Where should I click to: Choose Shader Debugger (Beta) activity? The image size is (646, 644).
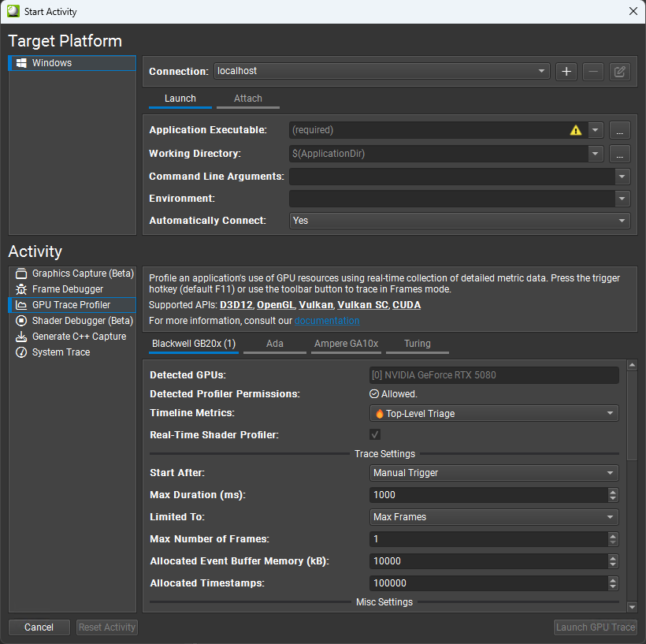[82, 321]
